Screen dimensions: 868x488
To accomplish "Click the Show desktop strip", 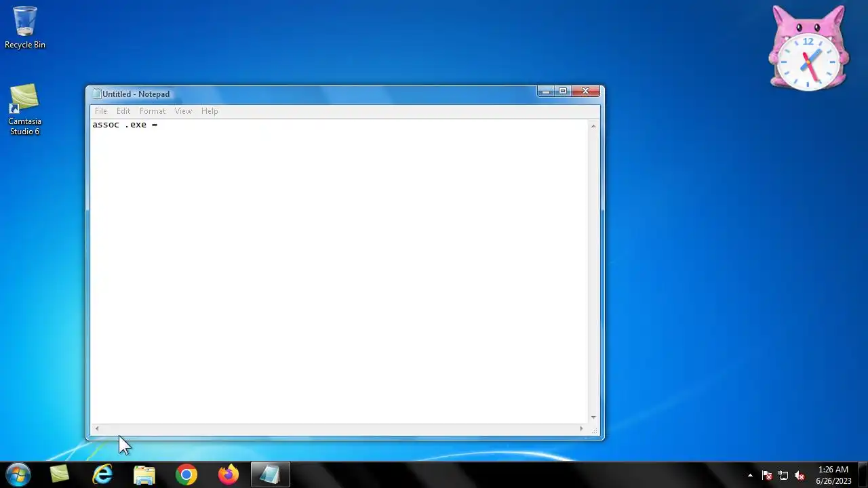I will coord(863,474).
